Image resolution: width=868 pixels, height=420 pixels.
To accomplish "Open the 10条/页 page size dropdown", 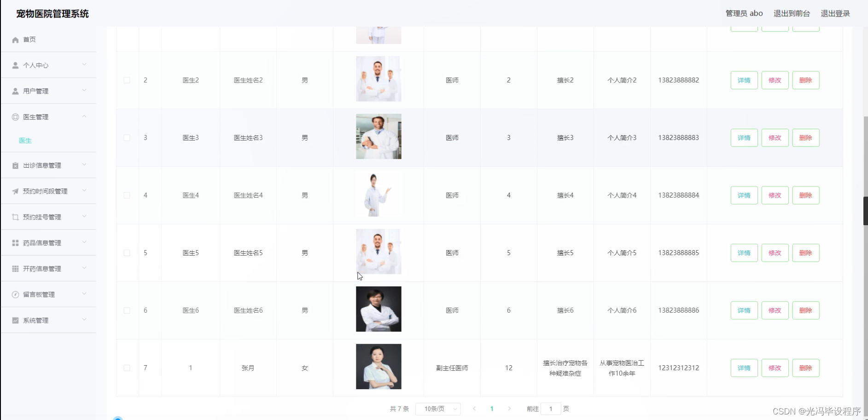I will pyautogui.click(x=438, y=409).
